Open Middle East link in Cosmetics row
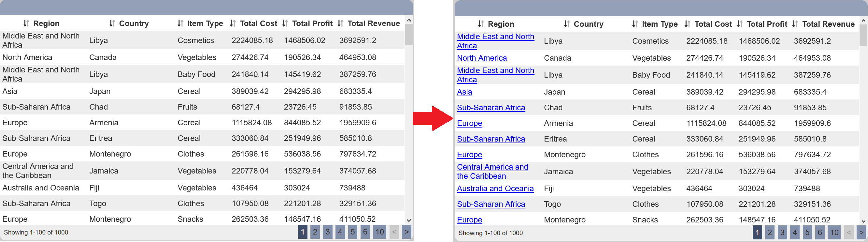Viewport: 868px width, 242px height. tap(495, 41)
